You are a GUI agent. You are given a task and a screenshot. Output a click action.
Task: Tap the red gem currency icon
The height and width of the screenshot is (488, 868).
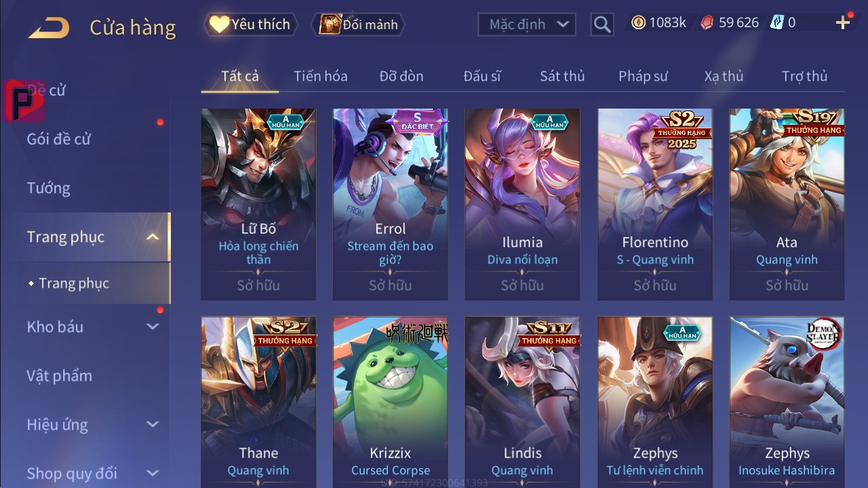tap(707, 22)
